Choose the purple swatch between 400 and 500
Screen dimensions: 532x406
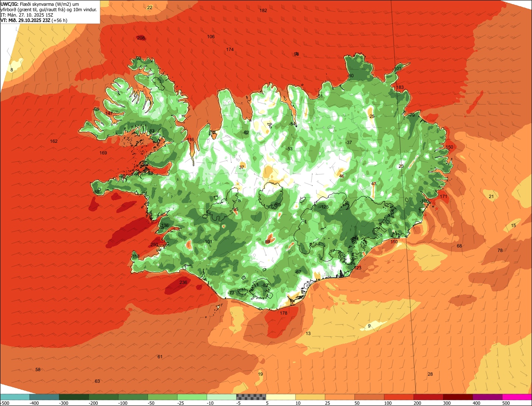[x=488, y=397]
